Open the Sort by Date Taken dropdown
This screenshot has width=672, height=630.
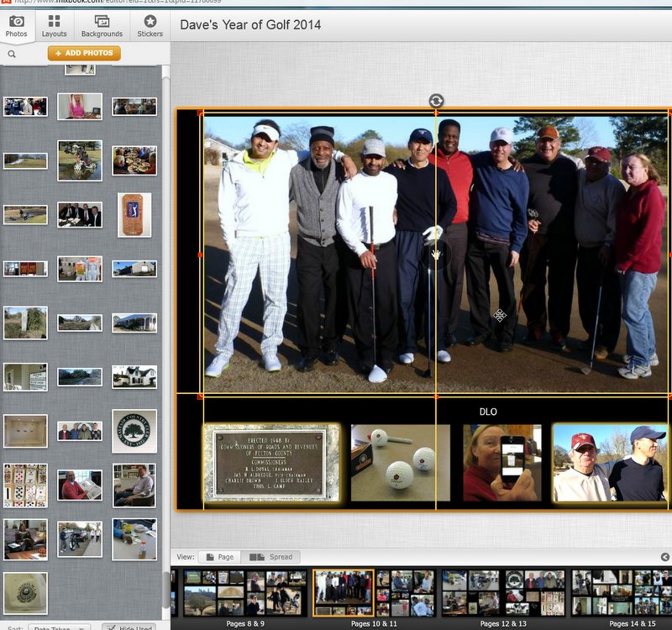coord(59,627)
